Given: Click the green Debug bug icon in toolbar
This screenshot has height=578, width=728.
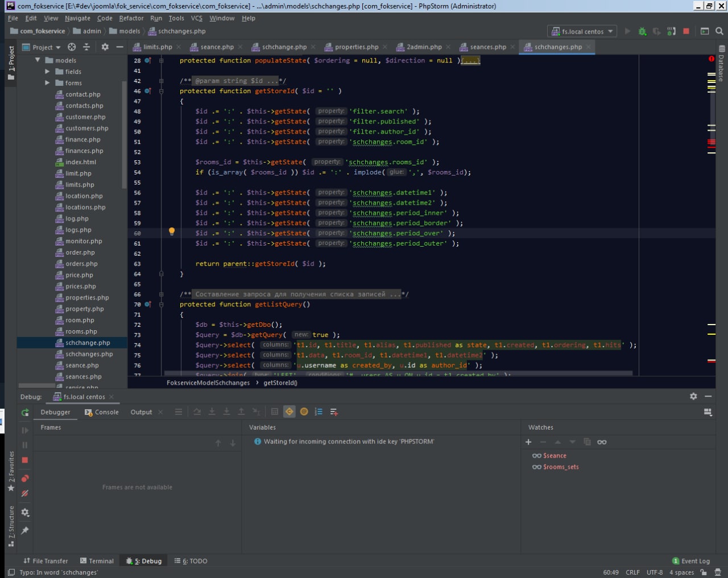Looking at the screenshot, I should (x=642, y=31).
